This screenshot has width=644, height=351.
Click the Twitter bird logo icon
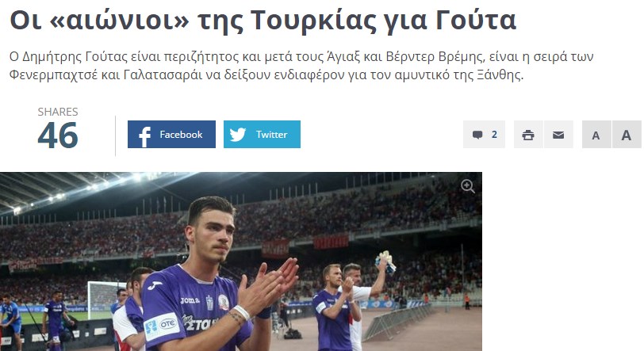238,135
